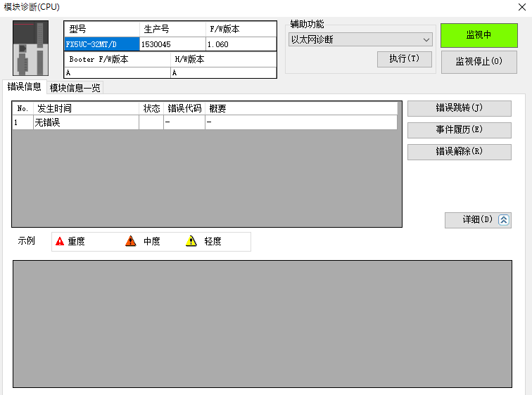
Task: Click the yellow 轻度 severity warning icon
Action: (191, 241)
